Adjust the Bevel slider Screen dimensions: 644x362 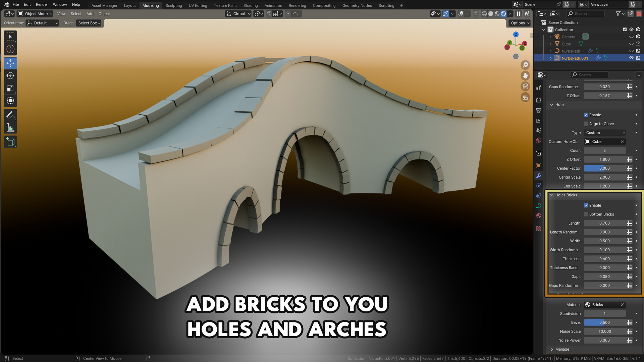605,322
